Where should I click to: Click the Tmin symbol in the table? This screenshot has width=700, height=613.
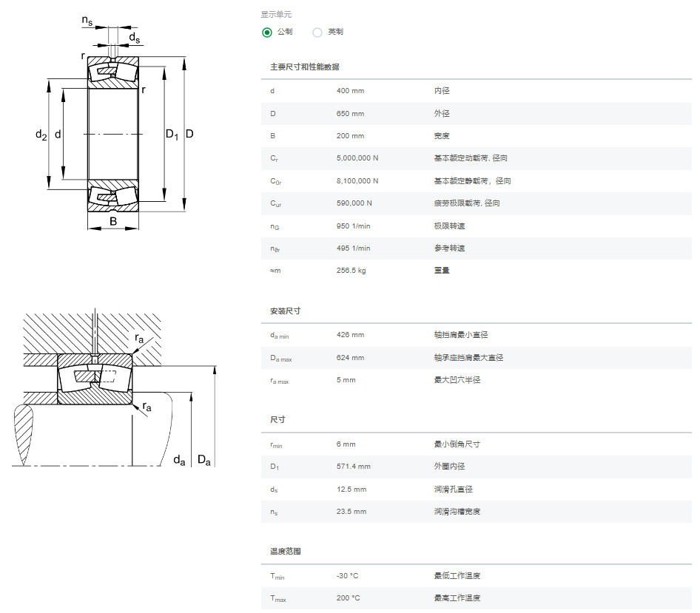coord(277,577)
